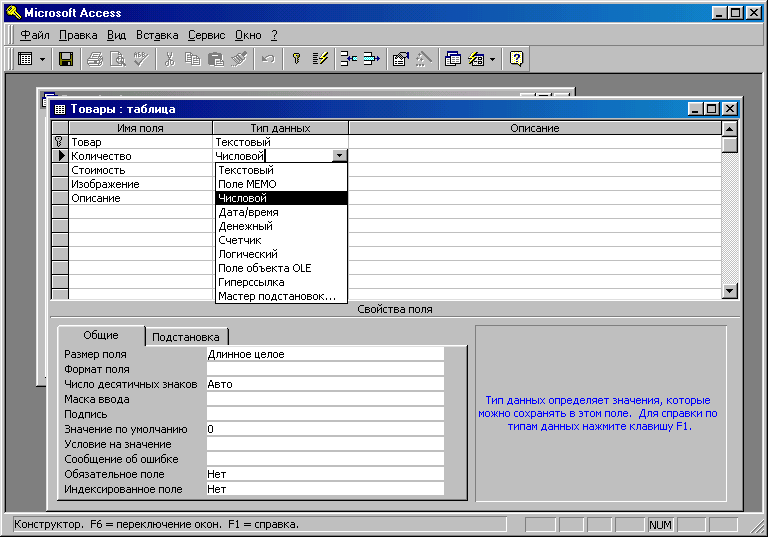Choose Денежный data type
Image resolution: width=768 pixels, height=537 pixels.
pyautogui.click(x=281, y=226)
